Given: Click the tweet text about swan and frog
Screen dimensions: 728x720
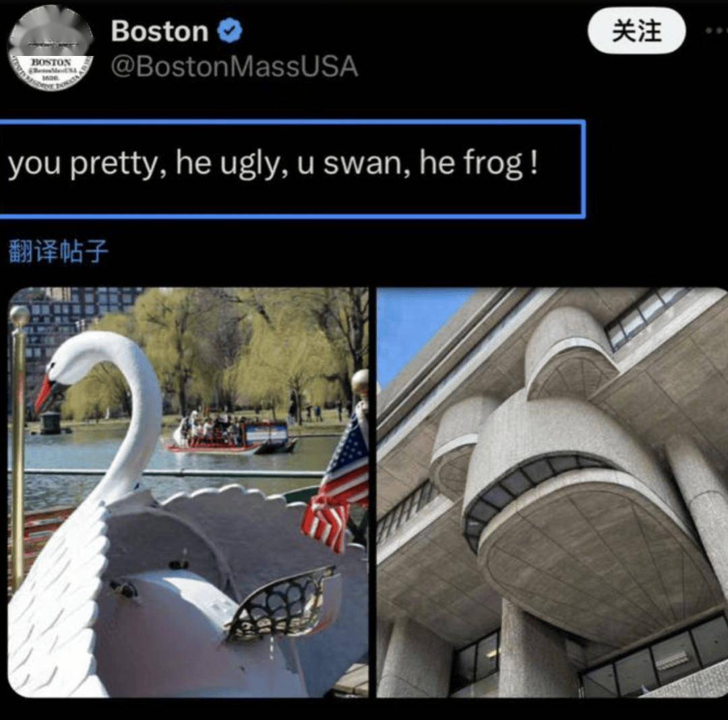Looking at the screenshot, I should [x=273, y=164].
